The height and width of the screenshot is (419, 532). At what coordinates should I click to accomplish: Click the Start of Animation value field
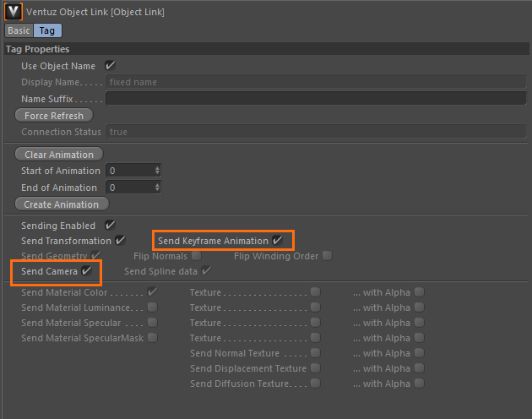click(129, 171)
